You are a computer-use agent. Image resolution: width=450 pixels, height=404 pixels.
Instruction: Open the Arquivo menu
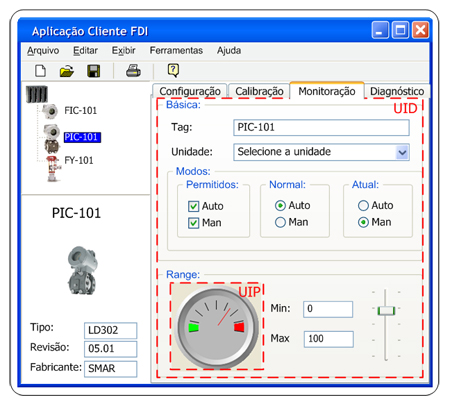tap(43, 50)
